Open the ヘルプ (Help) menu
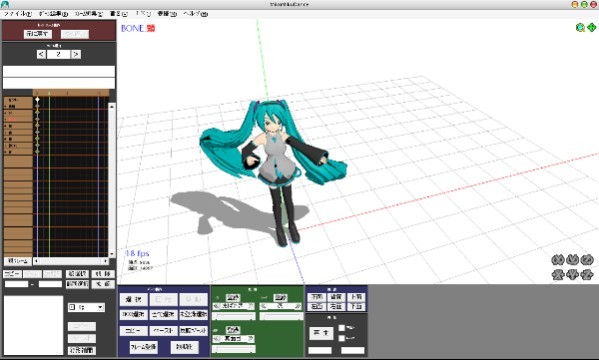The image size is (599, 360). (195, 14)
